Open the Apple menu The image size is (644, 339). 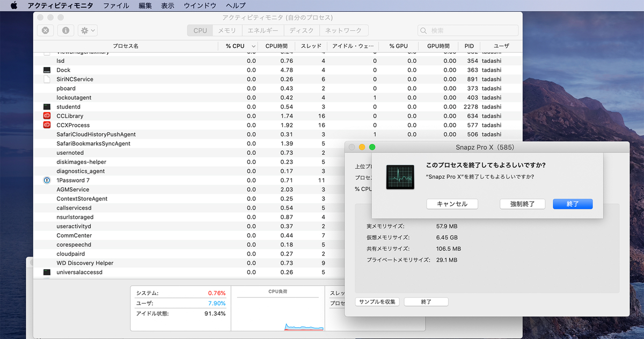click(14, 5)
